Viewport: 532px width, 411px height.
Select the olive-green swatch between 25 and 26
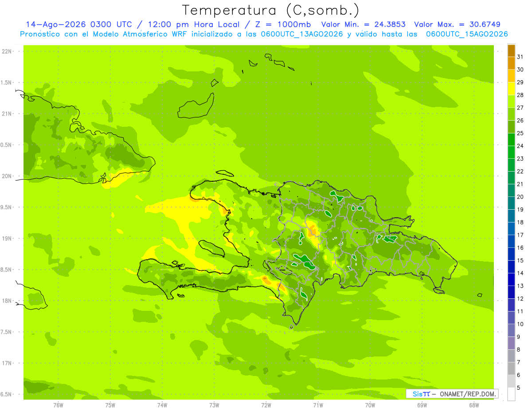click(x=511, y=127)
